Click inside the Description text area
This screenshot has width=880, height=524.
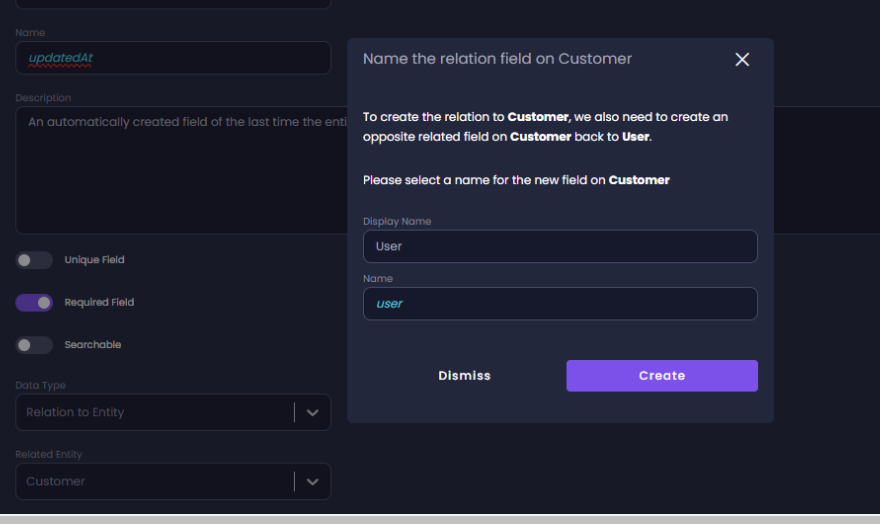click(180, 170)
